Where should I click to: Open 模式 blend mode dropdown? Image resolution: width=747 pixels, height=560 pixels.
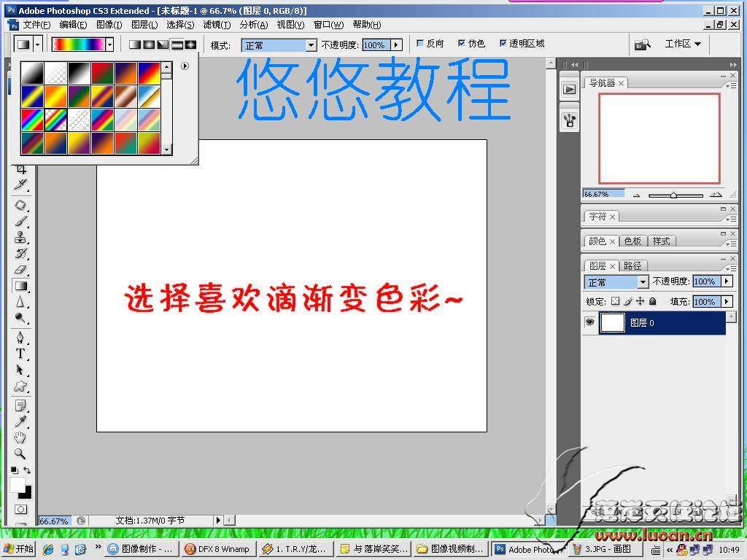[x=311, y=45]
